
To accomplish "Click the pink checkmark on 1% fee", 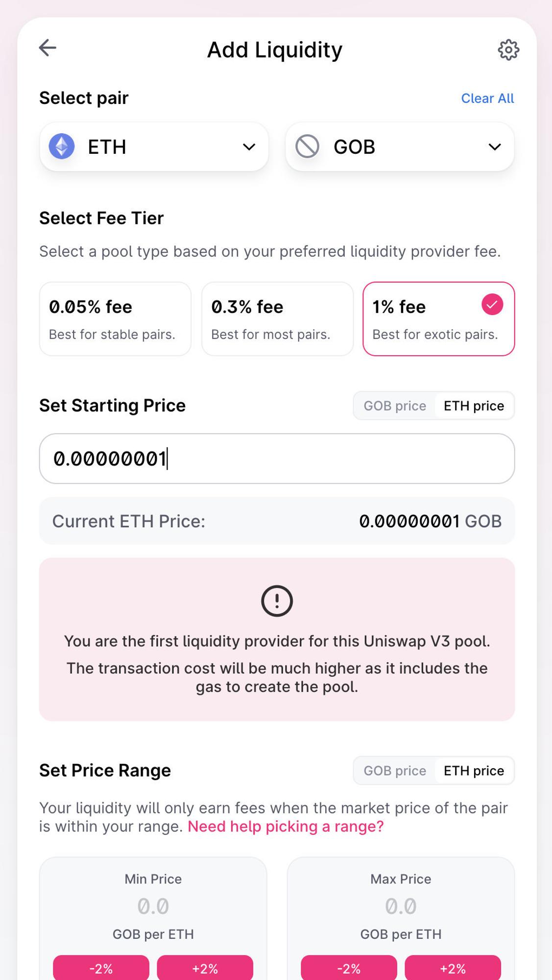I will pos(492,304).
